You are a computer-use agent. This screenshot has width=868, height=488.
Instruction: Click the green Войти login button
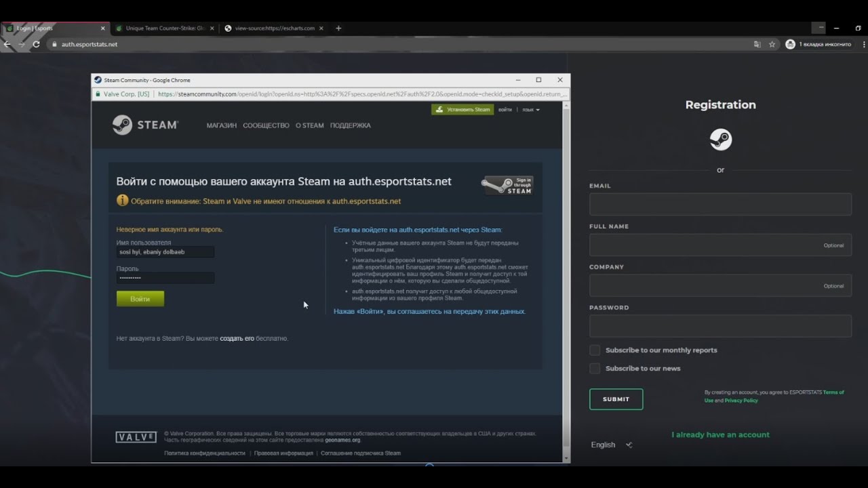[140, 299]
